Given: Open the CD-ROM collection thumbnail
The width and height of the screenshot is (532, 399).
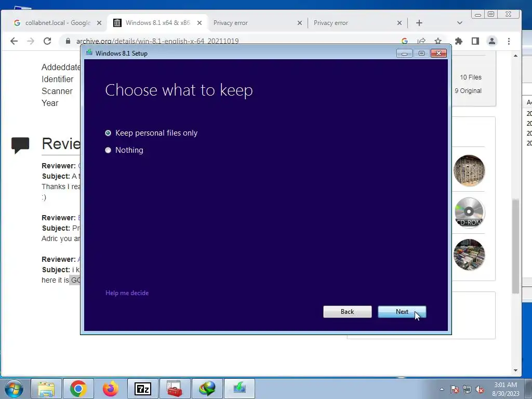Looking at the screenshot, I should tap(469, 212).
